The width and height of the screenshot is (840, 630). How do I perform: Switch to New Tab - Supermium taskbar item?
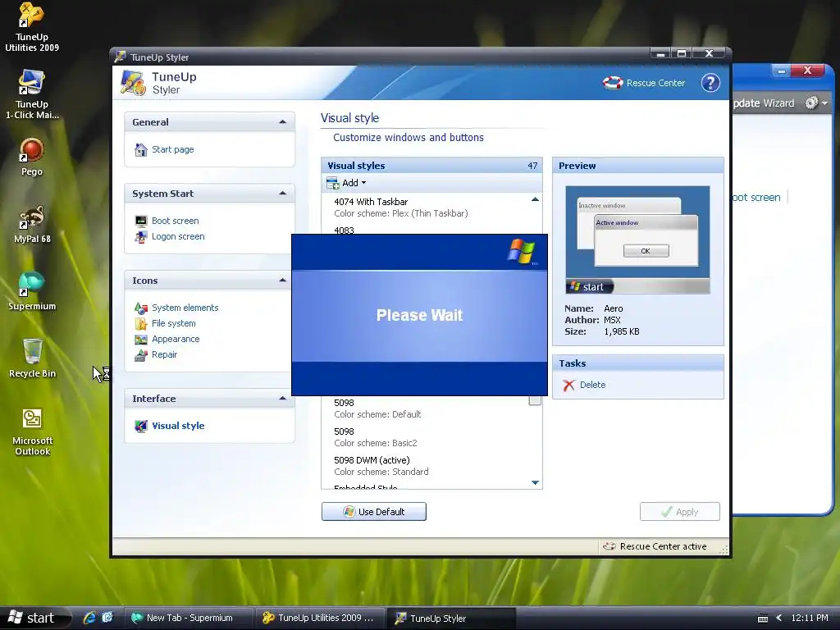[x=189, y=618]
